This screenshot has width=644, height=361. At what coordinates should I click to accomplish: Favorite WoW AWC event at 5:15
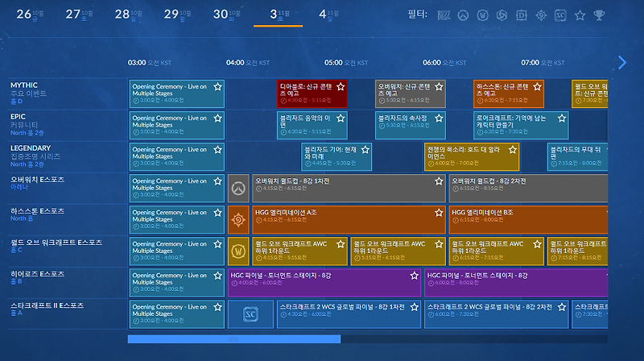[439, 244]
